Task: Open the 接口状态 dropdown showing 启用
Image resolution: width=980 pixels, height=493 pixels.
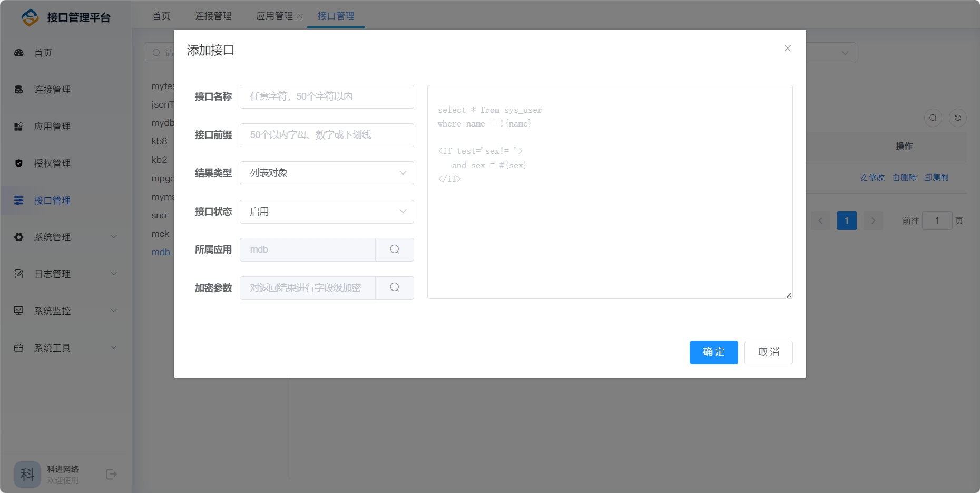Action: 327,211
